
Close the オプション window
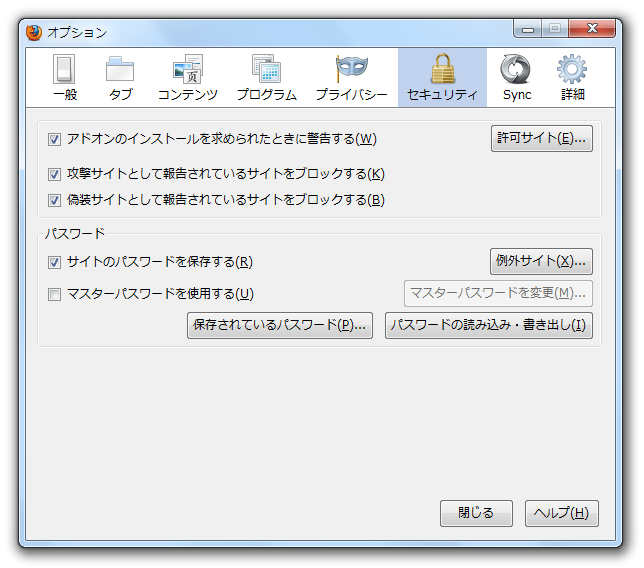point(592,28)
